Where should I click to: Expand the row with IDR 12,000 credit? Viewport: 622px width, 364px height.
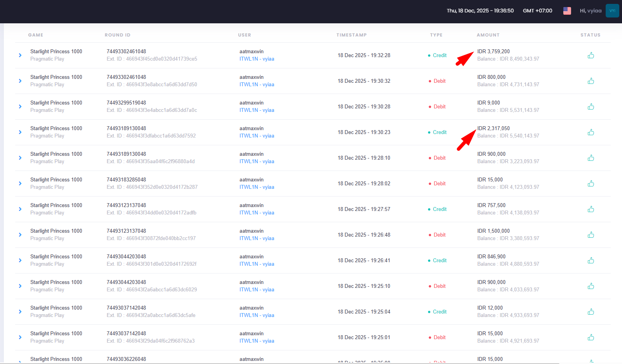pyautogui.click(x=20, y=312)
